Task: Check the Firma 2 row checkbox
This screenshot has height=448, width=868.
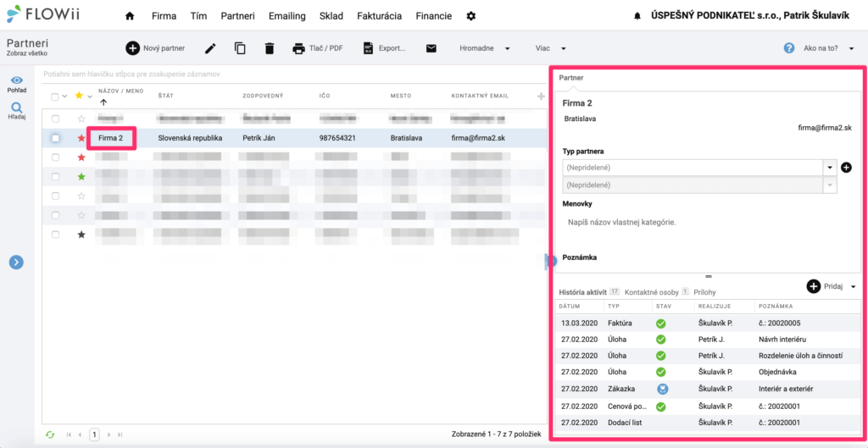Action: click(55, 138)
